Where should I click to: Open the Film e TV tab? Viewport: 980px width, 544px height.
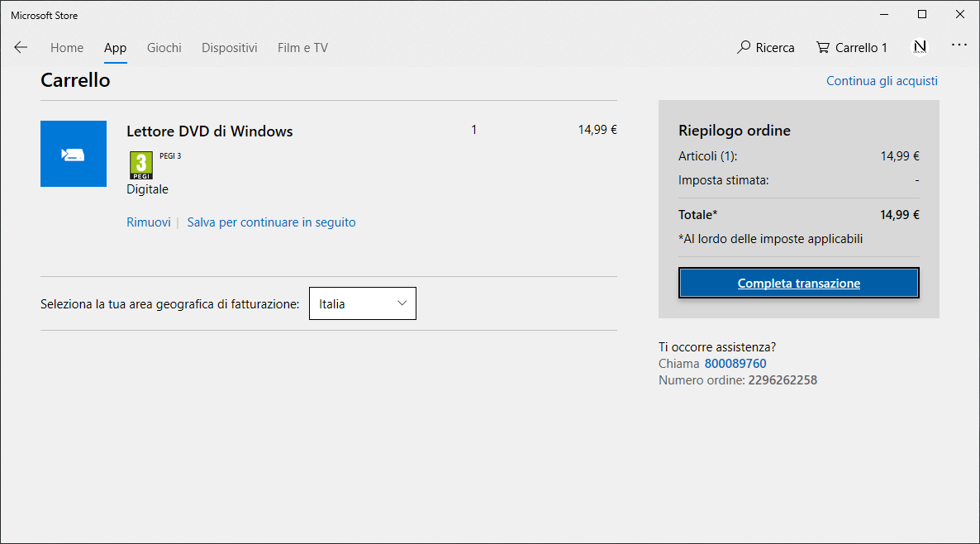tap(302, 47)
